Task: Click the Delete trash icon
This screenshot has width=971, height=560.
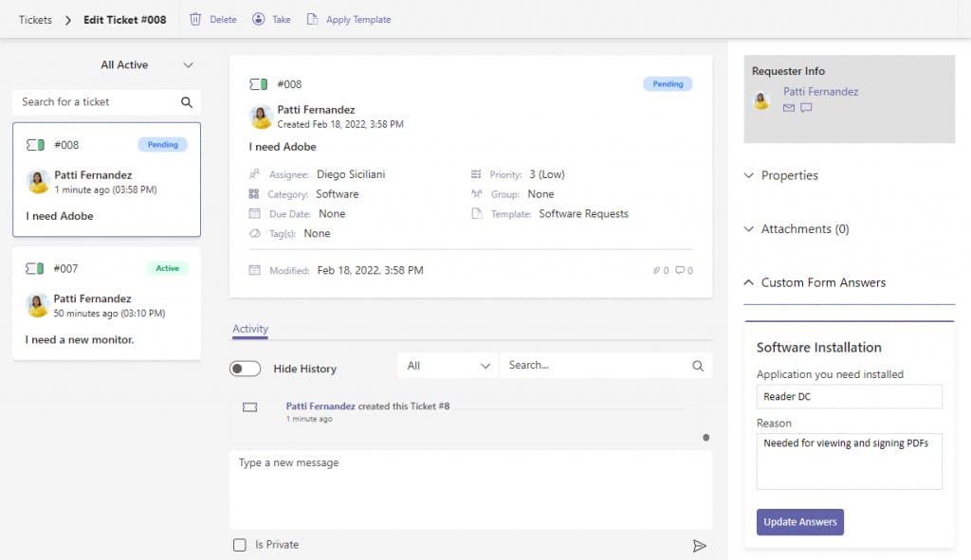Action: pos(195,19)
